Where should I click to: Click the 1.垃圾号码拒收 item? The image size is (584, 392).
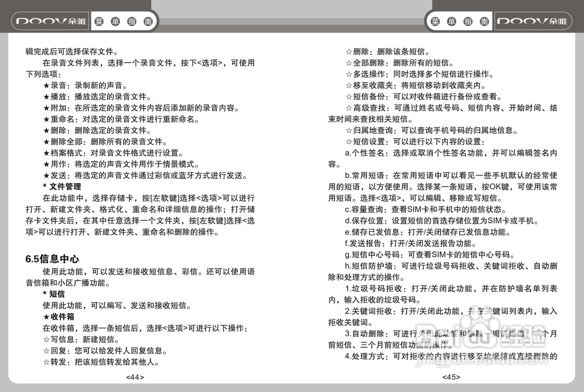pos(443,294)
